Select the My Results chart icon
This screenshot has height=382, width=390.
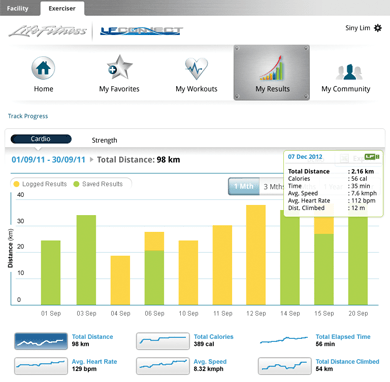point(272,68)
